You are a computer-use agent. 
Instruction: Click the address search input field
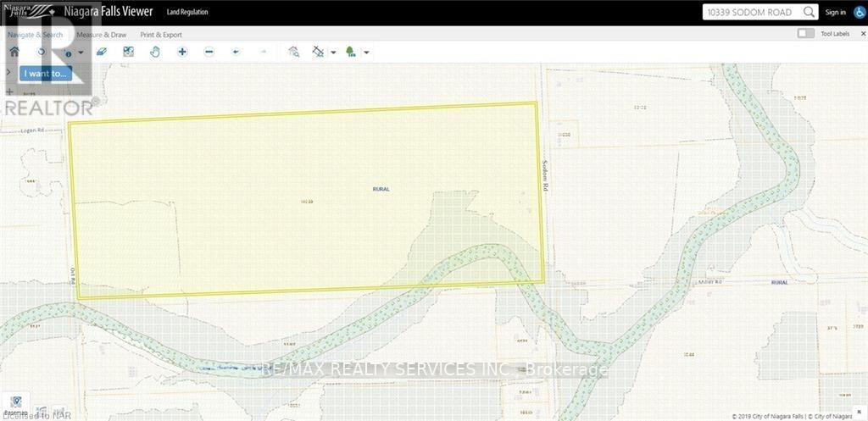point(749,12)
